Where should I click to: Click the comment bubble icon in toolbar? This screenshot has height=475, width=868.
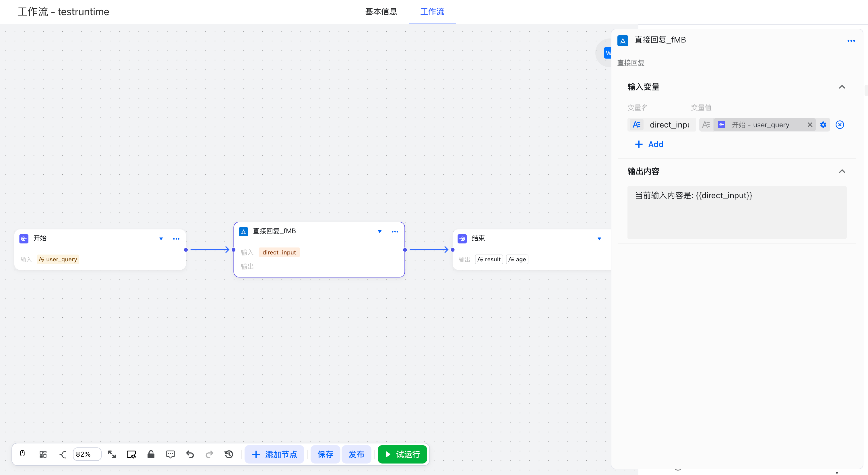(x=170, y=454)
